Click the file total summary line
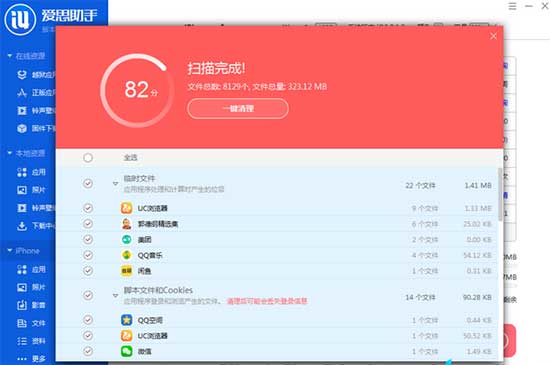550x365 pixels. coord(257,87)
